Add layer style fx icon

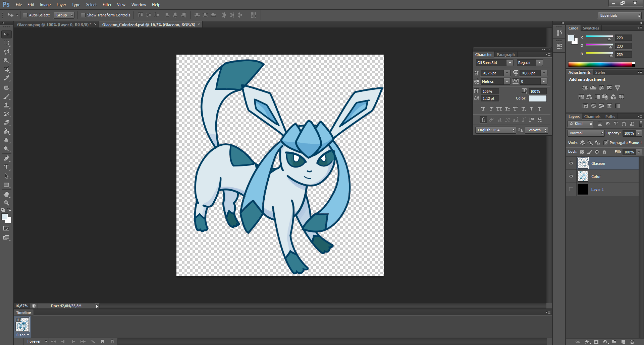[x=587, y=342]
